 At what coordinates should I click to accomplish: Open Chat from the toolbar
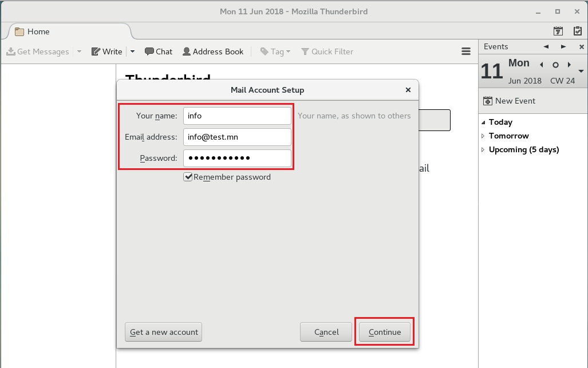tap(158, 52)
